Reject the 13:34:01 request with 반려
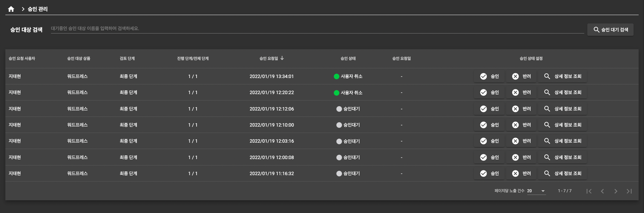The width and height of the screenshot is (644, 213). [522, 76]
